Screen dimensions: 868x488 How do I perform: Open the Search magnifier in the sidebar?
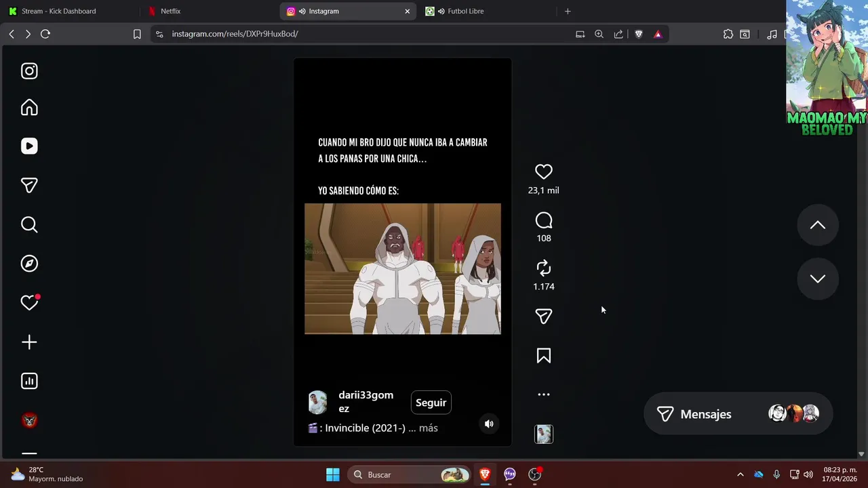coord(29,224)
